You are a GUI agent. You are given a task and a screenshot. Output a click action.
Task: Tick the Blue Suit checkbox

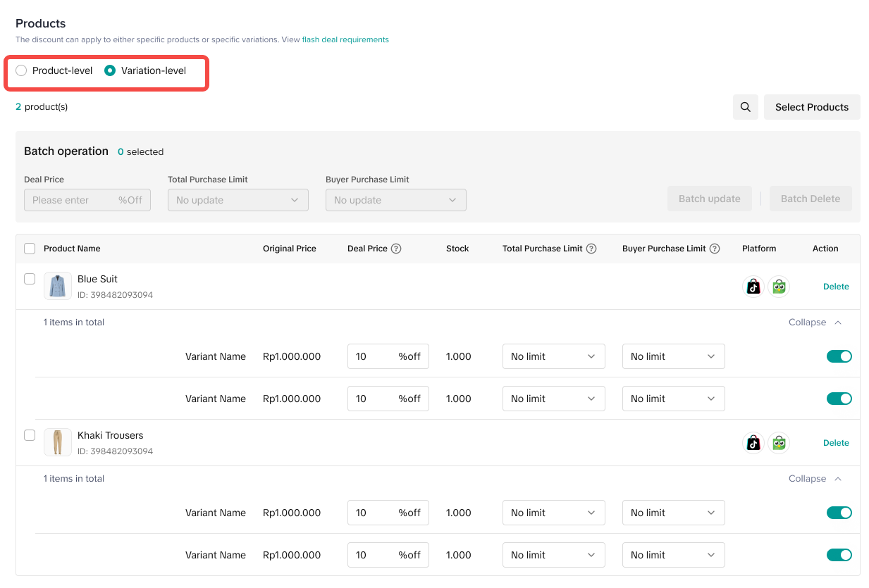(x=30, y=279)
